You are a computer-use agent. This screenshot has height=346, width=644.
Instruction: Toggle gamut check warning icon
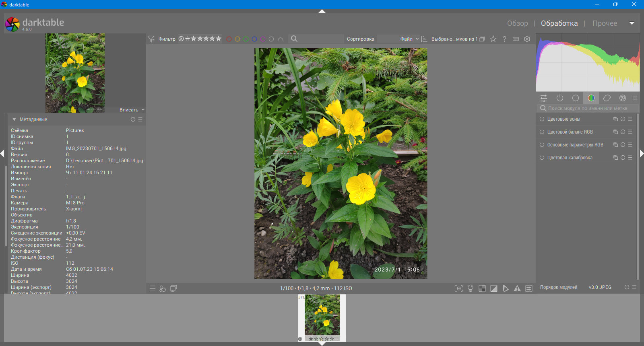pyautogui.click(x=517, y=288)
